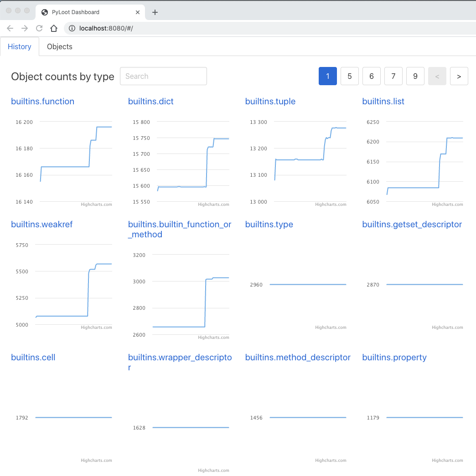Viewport: 476px width, 476px height.
Task: Go to page 5 of results
Action: (350, 76)
